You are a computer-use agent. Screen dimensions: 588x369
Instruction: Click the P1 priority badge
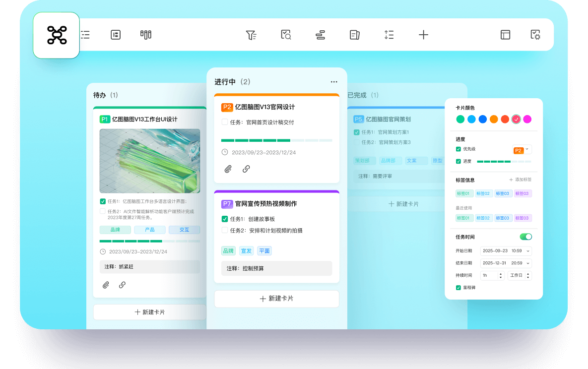tap(105, 119)
